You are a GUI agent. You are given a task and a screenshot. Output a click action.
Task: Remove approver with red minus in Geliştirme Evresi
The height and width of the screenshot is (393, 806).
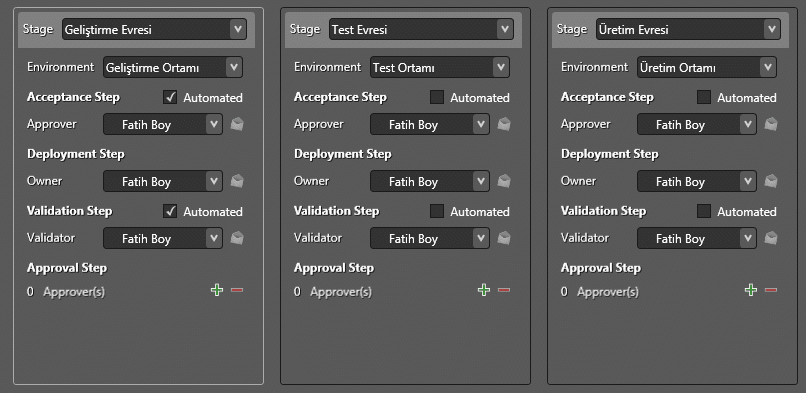click(237, 290)
